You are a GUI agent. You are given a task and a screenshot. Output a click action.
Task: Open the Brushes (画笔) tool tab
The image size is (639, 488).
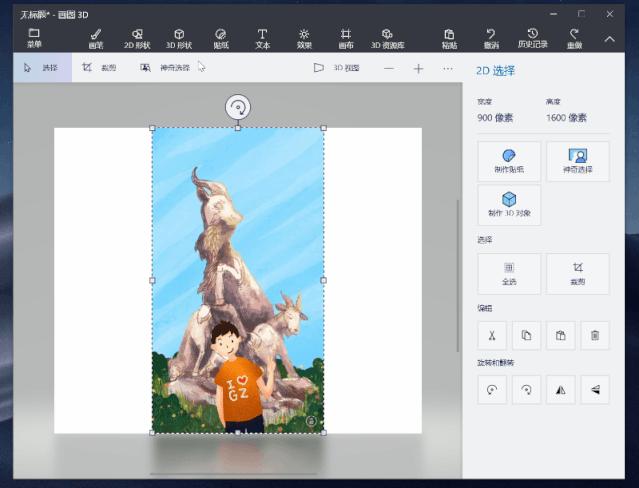click(x=96, y=38)
